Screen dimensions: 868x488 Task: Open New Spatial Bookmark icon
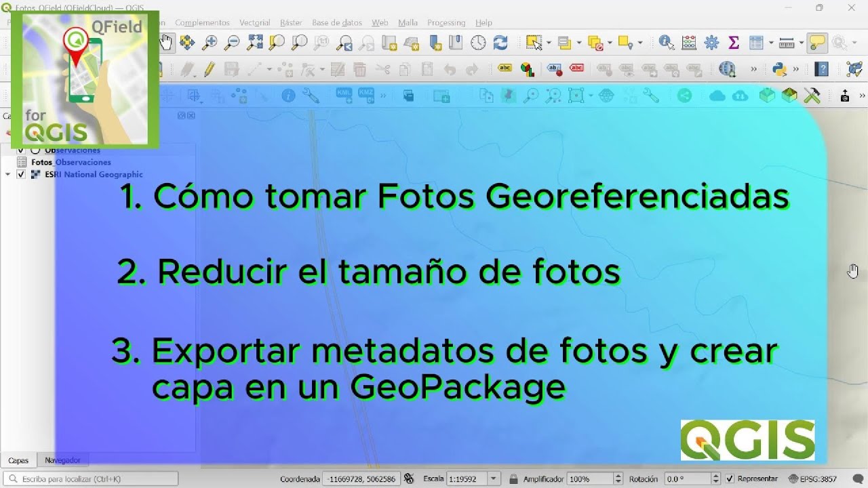click(x=434, y=43)
